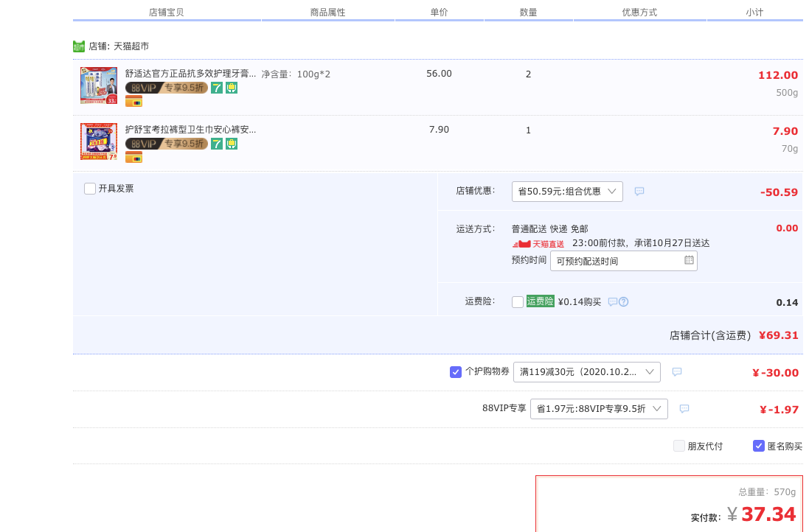Open the 省1.97元:88VIP专享9.5折 dropdown
This screenshot has height=532, width=809.
tap(599, 409)
